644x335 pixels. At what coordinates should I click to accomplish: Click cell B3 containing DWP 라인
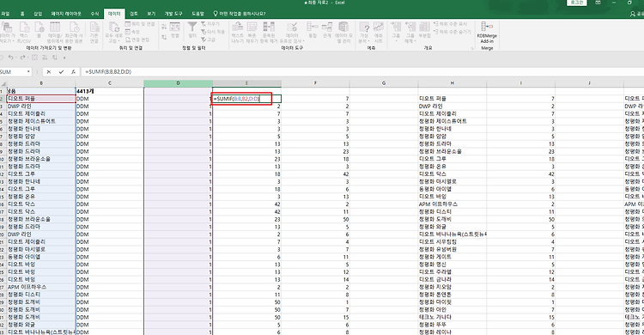[41, 106]
